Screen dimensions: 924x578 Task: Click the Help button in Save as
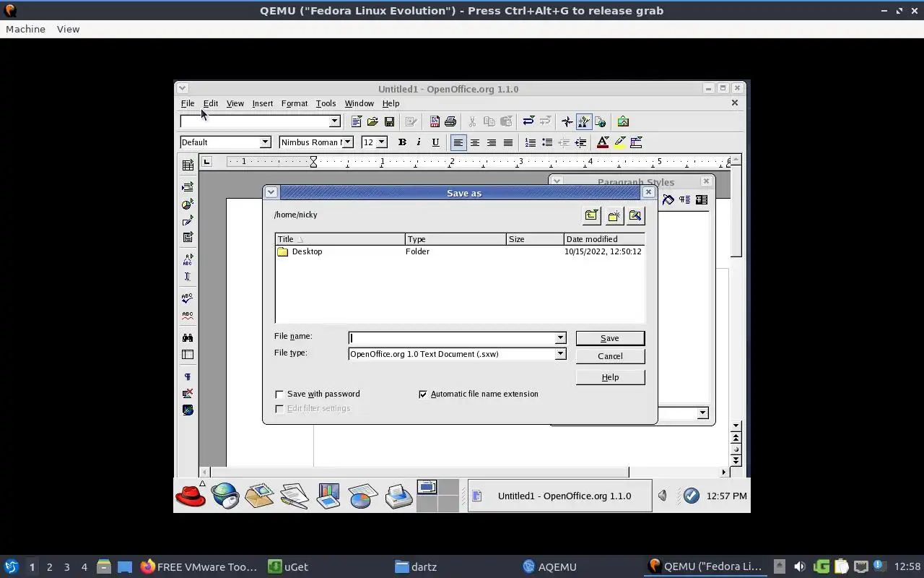point(610,377)
